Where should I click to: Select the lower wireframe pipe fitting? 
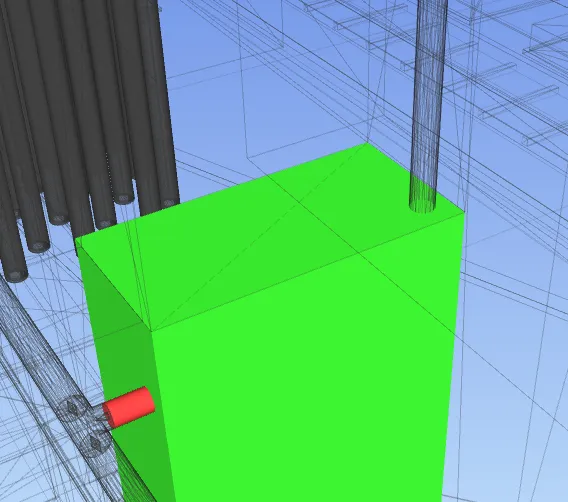[95, 443]
